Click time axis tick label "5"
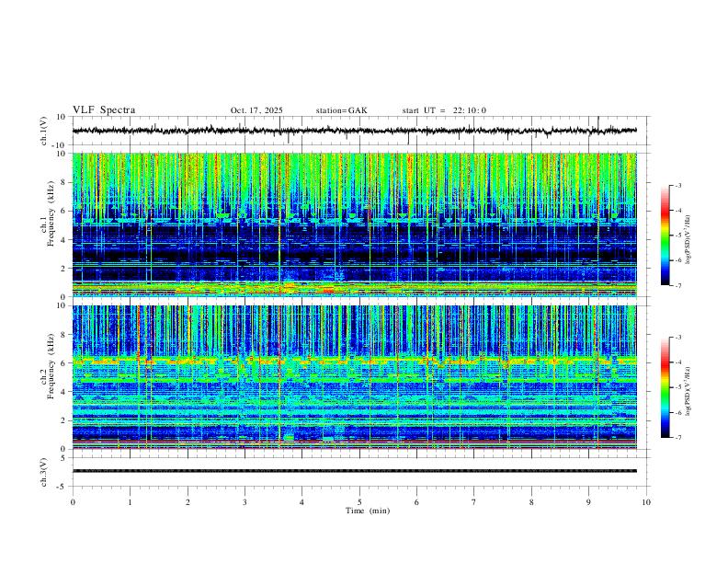The height and width of the screenshot is (563, 728). [x=359, y=502]
